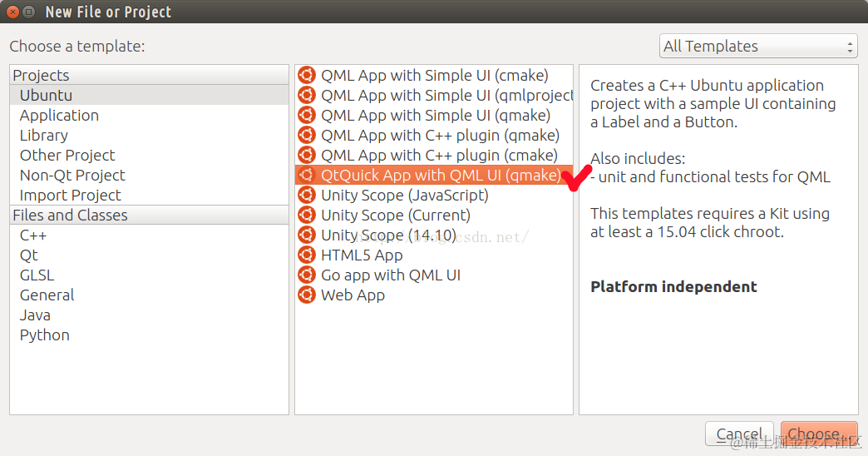Click icon beside QML App with C++ plugin (cmake)

point(307,155)
